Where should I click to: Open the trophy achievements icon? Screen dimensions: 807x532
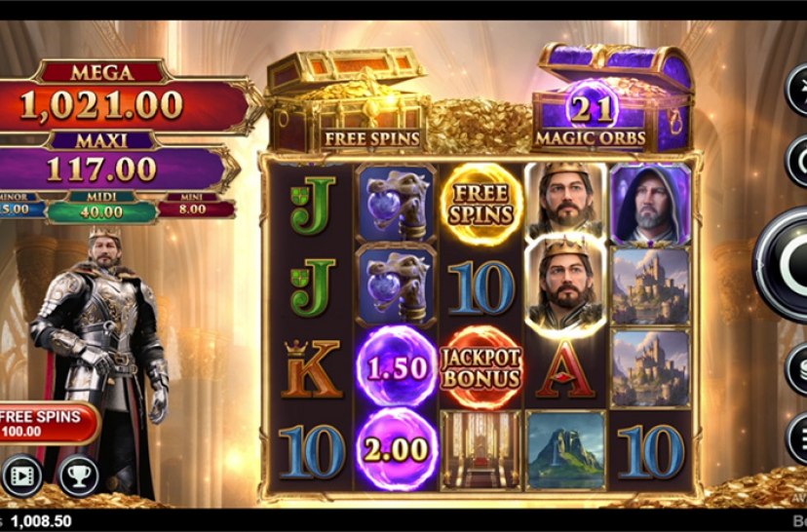79,475
